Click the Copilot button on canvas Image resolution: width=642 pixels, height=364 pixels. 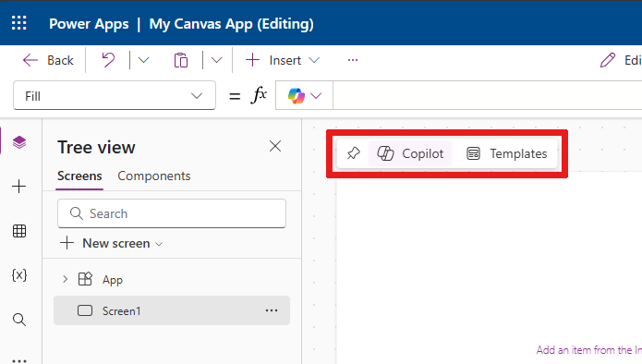[x=410, y=153]
